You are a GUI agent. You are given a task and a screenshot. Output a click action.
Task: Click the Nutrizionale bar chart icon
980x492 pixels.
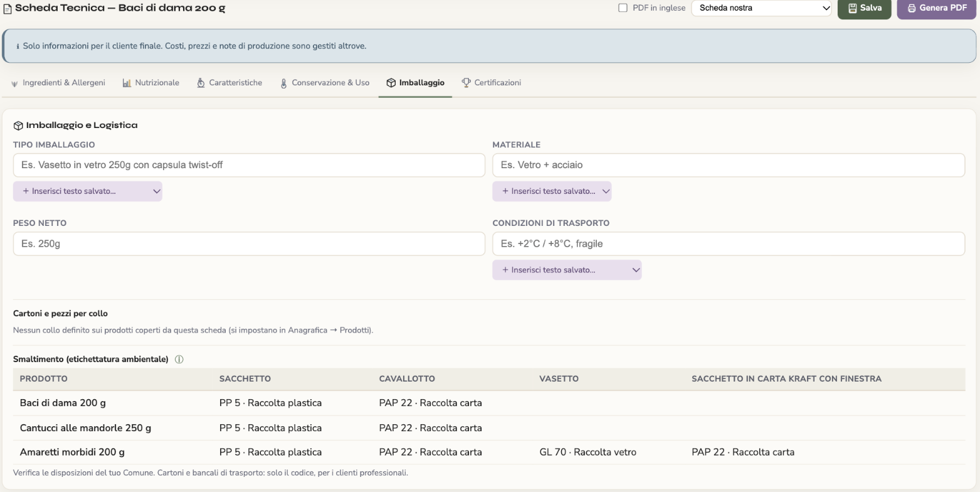tap(127, 83)
